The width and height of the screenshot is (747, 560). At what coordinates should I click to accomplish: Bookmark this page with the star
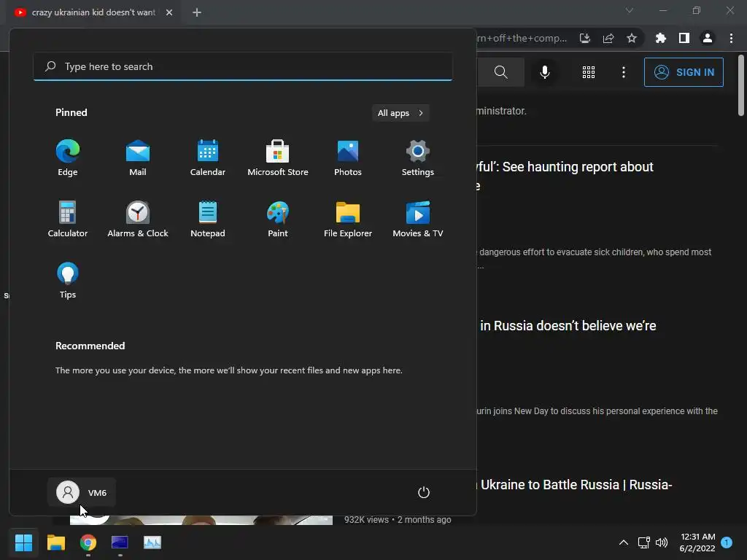tap(632, 38)
